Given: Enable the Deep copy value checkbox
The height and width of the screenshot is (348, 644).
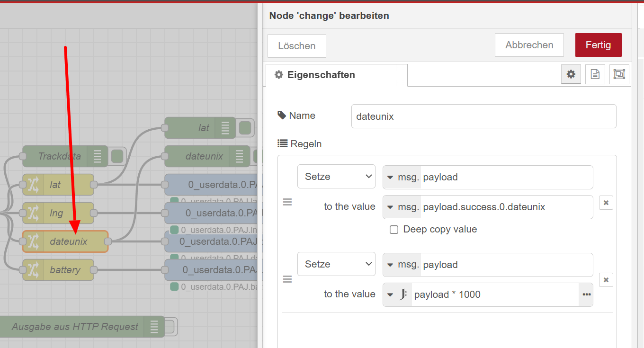Looking at the screenshot, I should [x=394, y=230].
